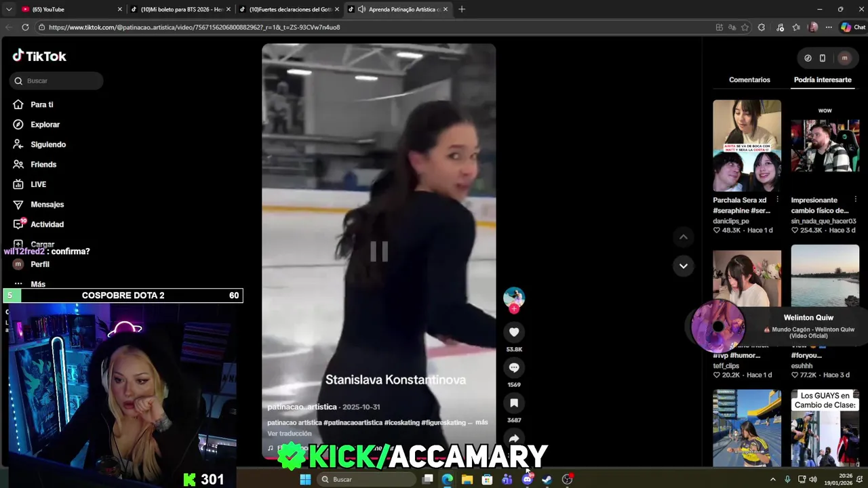Open the TikTok profile avatar m
The width and height of the screenshot is (868, 488).
pyautogui.click(x=844, y=58)
